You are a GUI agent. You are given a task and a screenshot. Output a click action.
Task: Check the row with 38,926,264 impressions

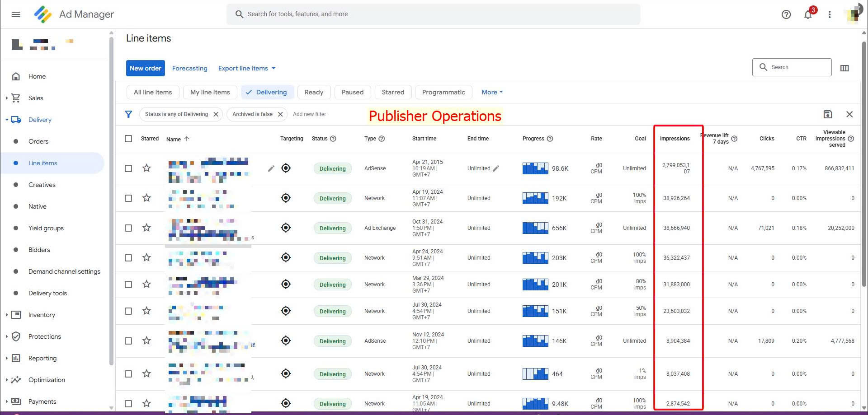(128, 198)
